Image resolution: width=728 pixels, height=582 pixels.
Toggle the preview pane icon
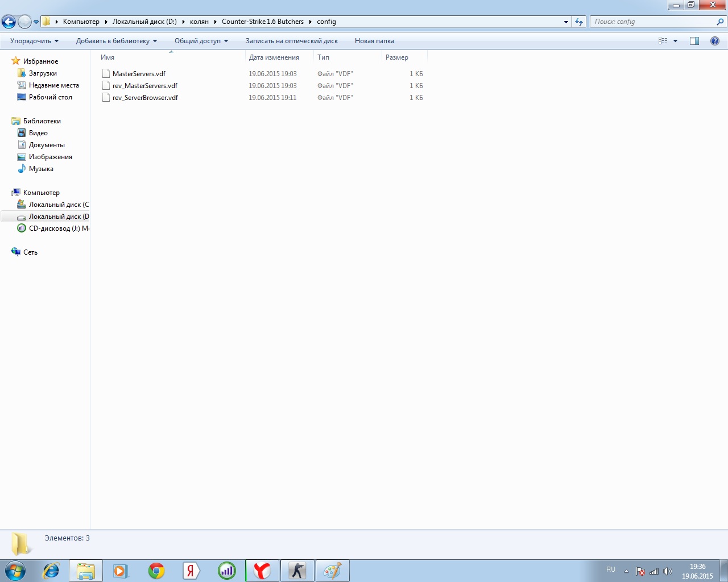tap(694, 41)
